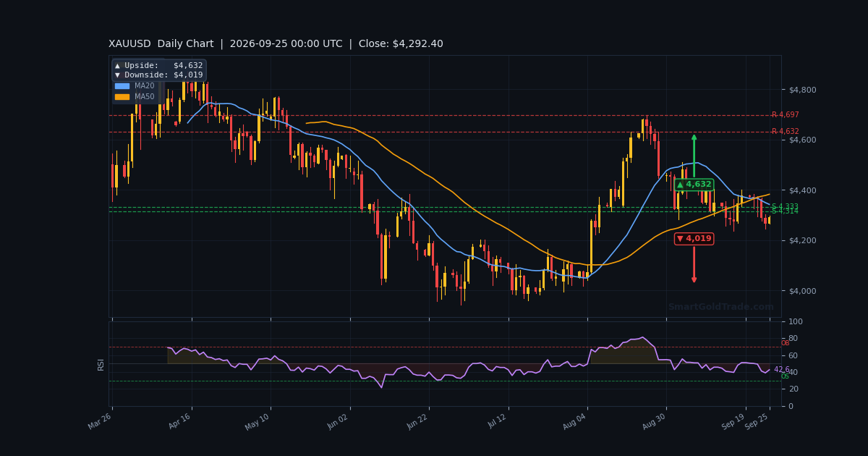This screenshot has height=456, width=868.
Task: Click the 'OS' oversold label
Action: (785, 376)
